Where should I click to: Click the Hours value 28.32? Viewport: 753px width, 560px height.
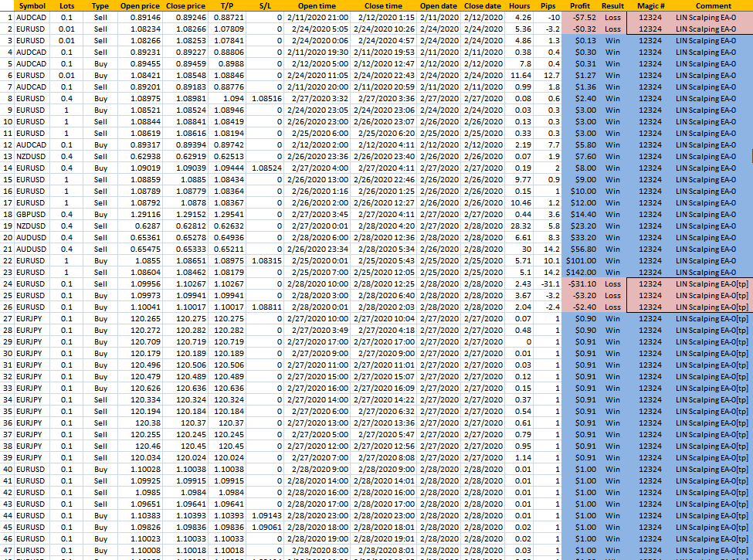pyautogui.click(x=520, y=226)
